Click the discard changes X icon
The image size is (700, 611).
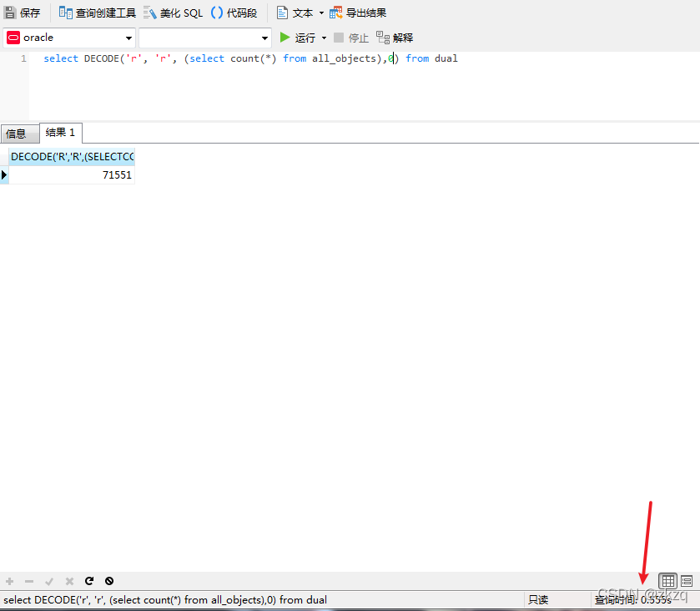coord(69,581)
